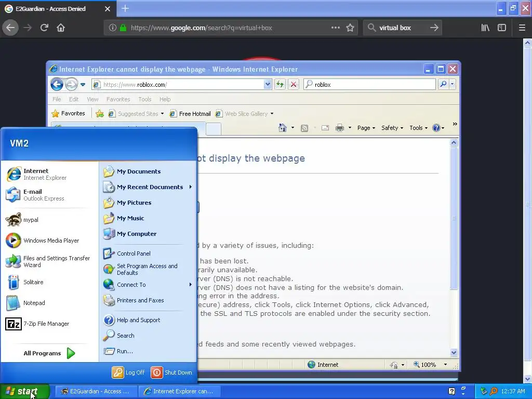
Task: Show All Programs list
Action: 49,353
